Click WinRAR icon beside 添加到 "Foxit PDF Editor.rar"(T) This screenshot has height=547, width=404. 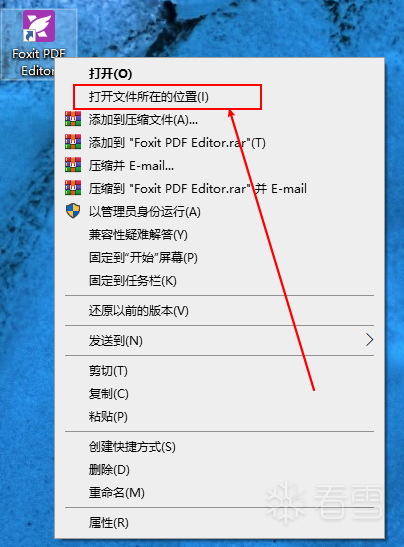(x=73, y=142)
